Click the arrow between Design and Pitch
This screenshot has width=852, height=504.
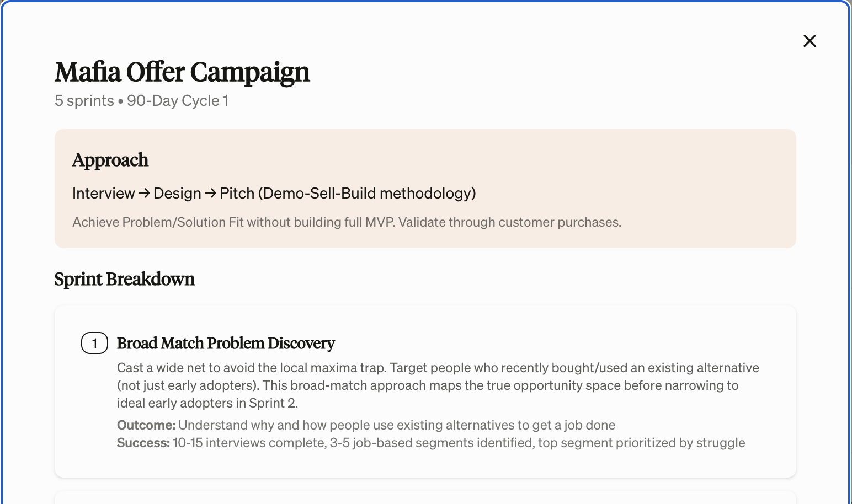(x=210, y=193)
